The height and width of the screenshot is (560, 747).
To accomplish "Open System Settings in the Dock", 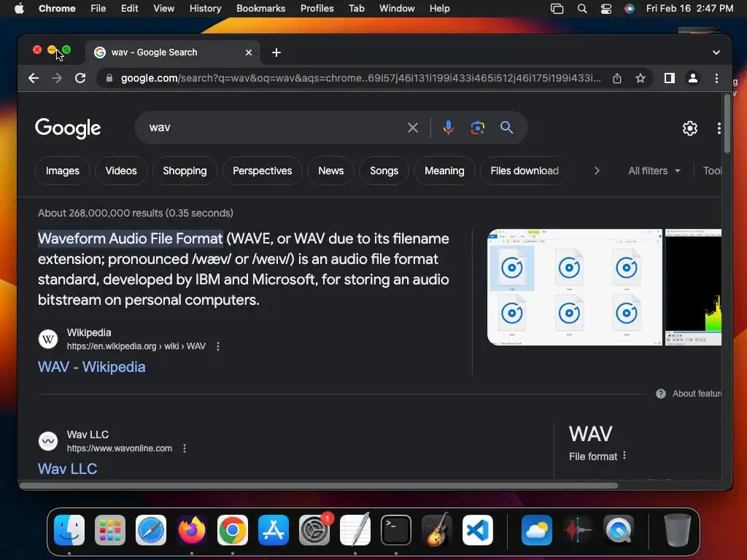I will [314, 529].
